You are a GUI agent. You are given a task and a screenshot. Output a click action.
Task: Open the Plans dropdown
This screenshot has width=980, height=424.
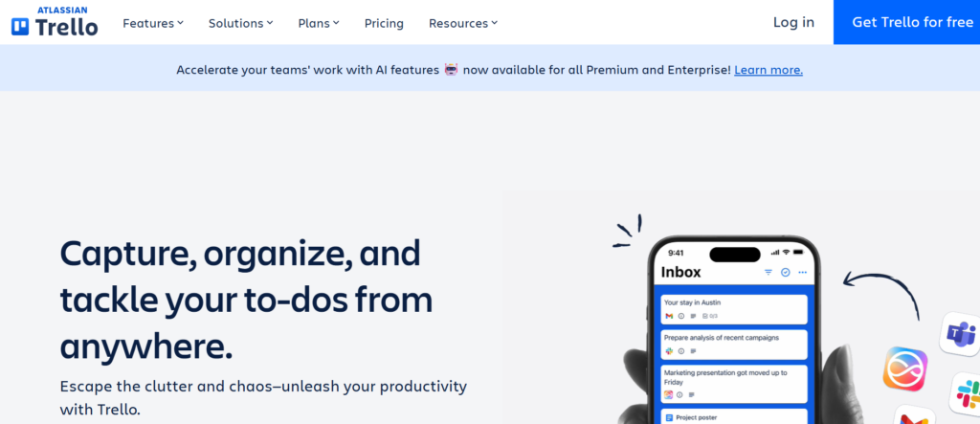click(x=319, y=23)
